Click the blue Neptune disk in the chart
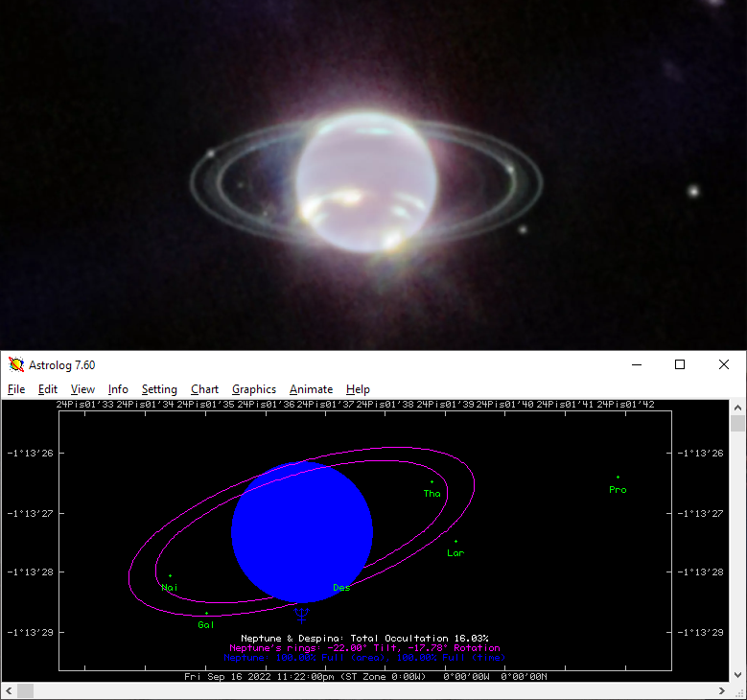747x700 pixels. coord(301,532)
